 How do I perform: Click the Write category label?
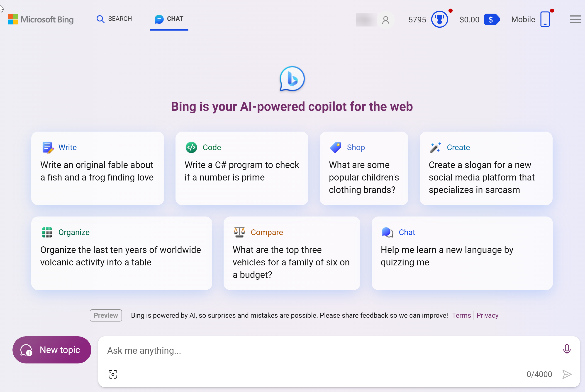(x=68, y=147)
